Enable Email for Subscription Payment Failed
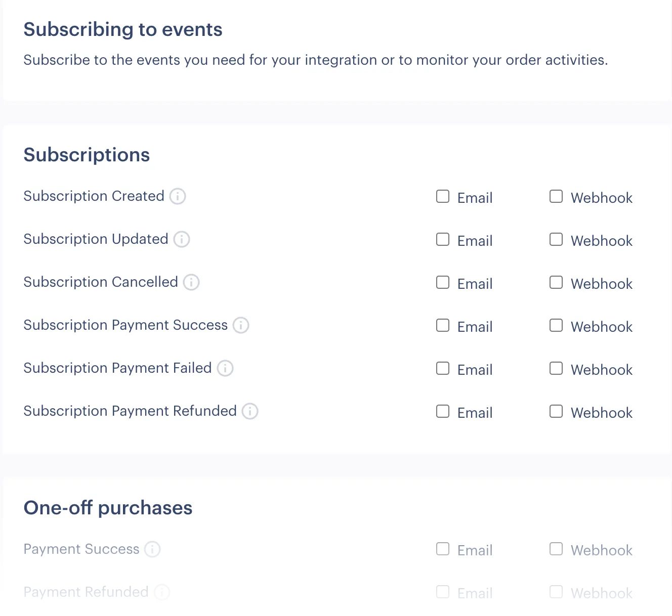This screenshot has height=616, width=672. tap(443, 368)
